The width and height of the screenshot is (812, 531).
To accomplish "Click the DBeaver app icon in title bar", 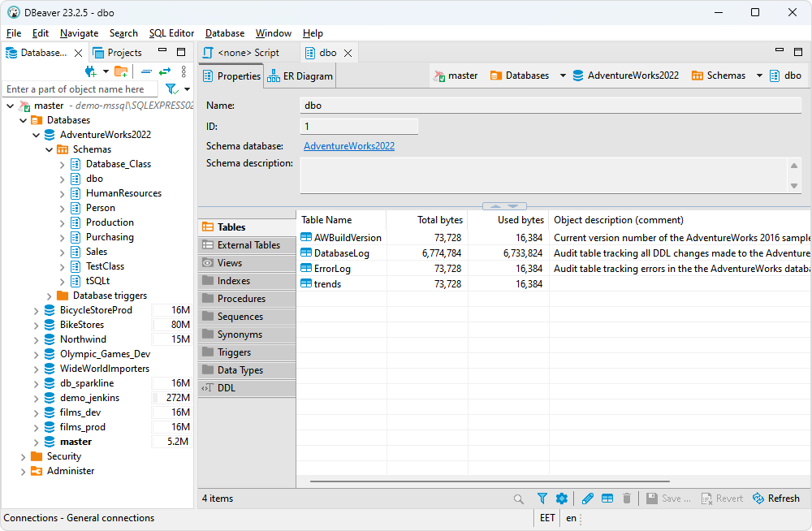I will [x=14, y=12].
